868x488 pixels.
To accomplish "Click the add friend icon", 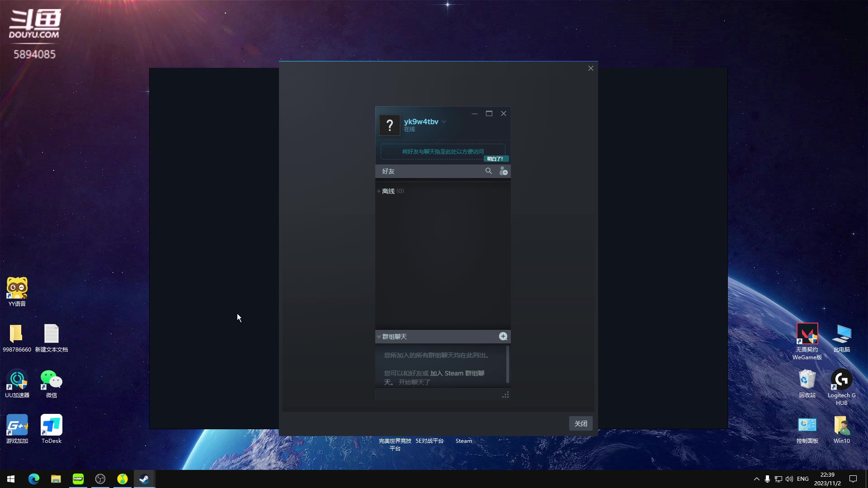I will [x=503, y=171].
